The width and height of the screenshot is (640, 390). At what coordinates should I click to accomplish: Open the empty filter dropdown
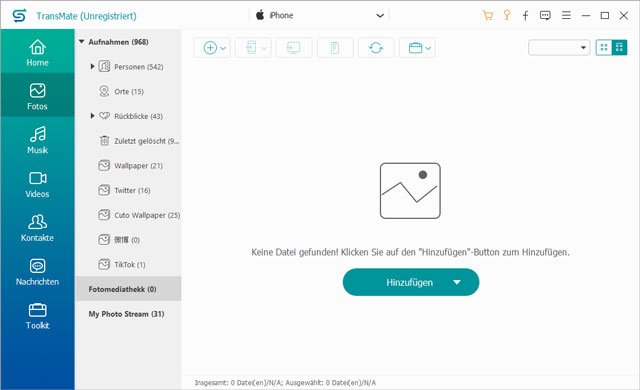(x=559, y=48)
